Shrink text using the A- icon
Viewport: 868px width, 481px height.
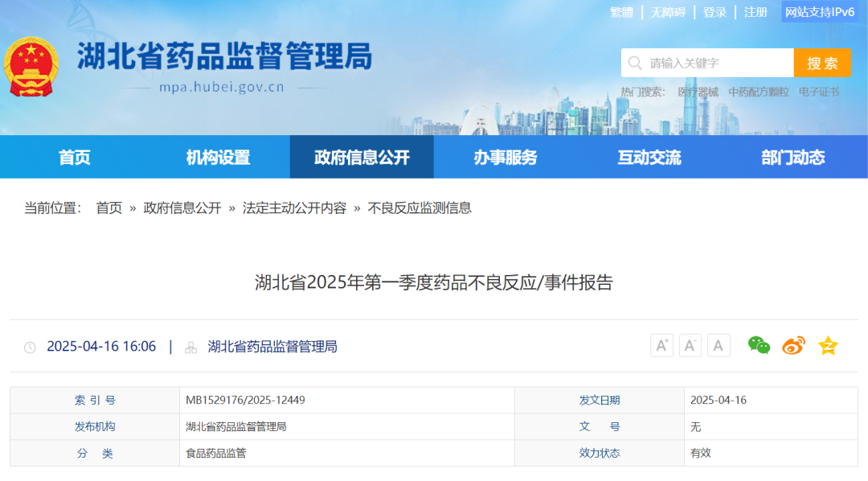point(690,344)
